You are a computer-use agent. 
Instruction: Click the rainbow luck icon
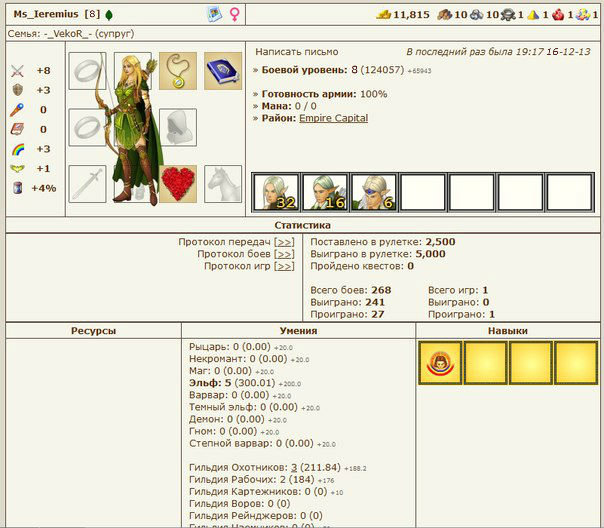coord(18,149)
